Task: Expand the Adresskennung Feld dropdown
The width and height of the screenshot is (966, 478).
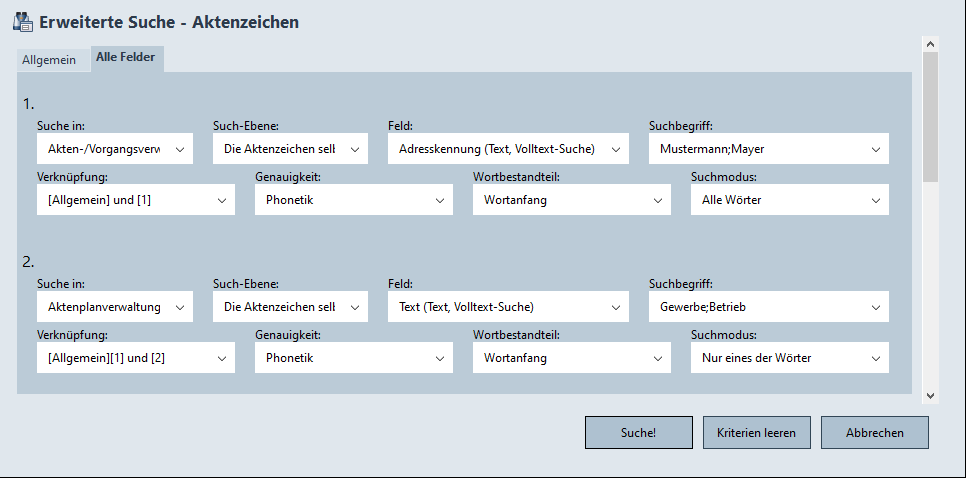Action: point(508,149)
